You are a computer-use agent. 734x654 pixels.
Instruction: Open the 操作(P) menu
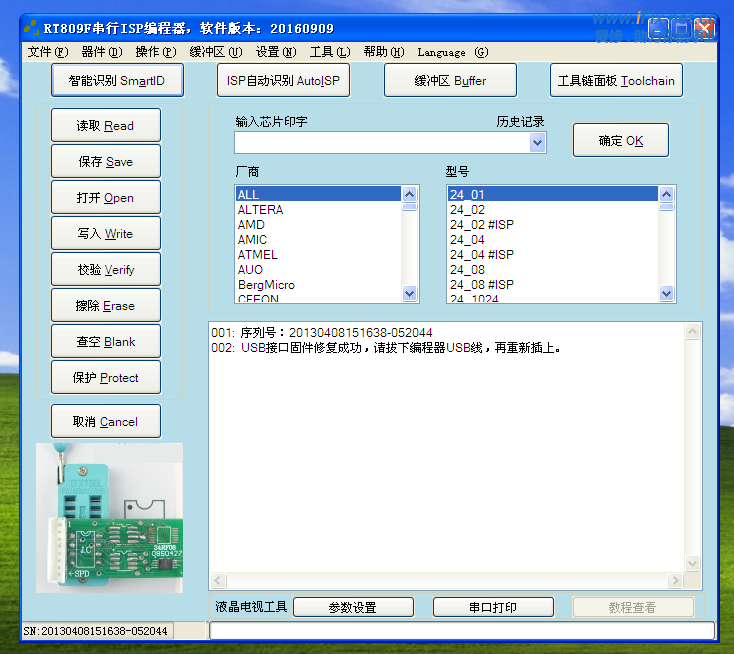coord(156,52)
